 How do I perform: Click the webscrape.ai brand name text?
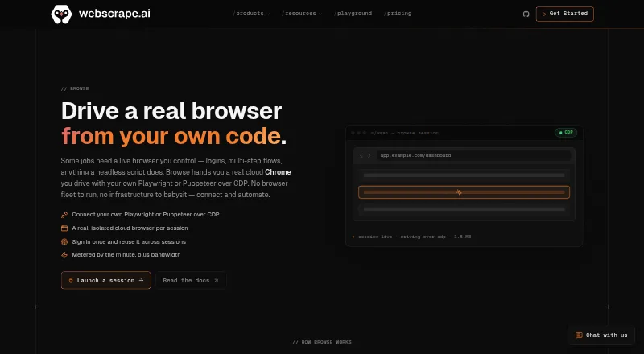[x=114, y=14]
